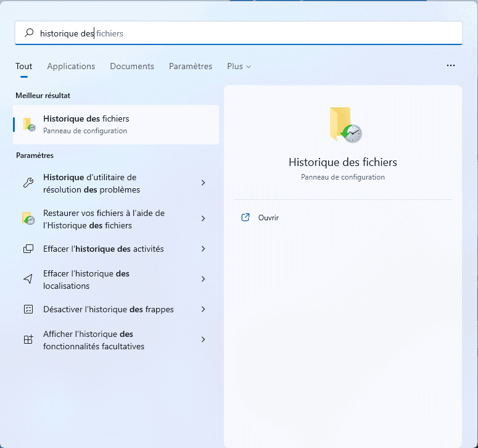The height and width of the screenshot is (448, 478).
Task: Expand the Plus filter dropdown
Action: click(239, 67)
